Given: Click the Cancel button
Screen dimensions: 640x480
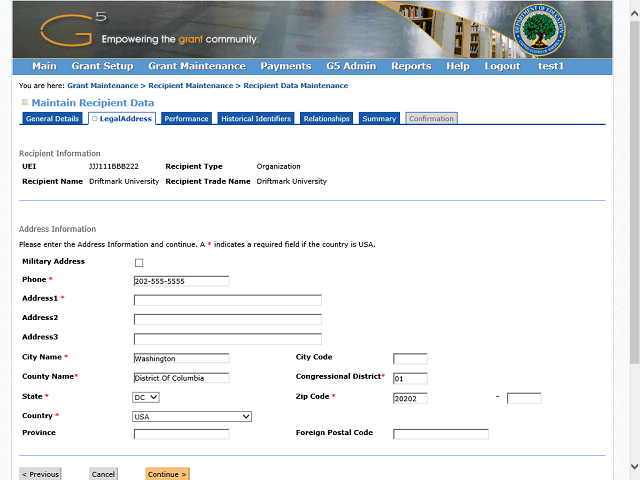Looking at the screenshot, I should 103,474.
